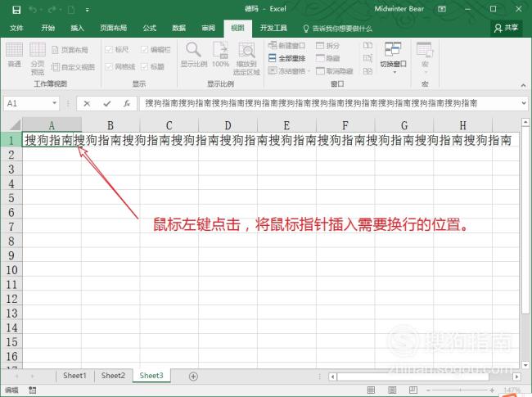The image size is (532, 397).
Task: Click the macro recording status bar icon
Action: [33, 390]
